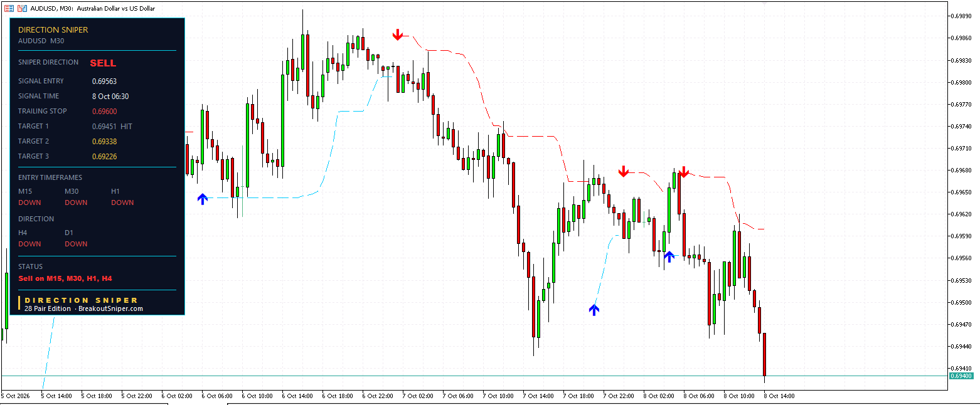Click the current price tag 0.69400
The width and height of the screenshot is (980, 405).
pos(961,376)
